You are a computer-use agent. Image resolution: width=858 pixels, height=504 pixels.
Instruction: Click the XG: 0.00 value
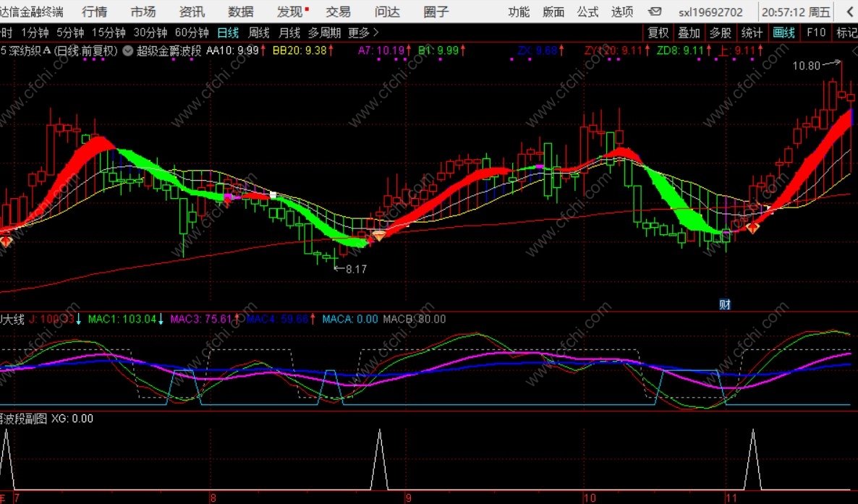pyautogui.click(x=72, y=419)
